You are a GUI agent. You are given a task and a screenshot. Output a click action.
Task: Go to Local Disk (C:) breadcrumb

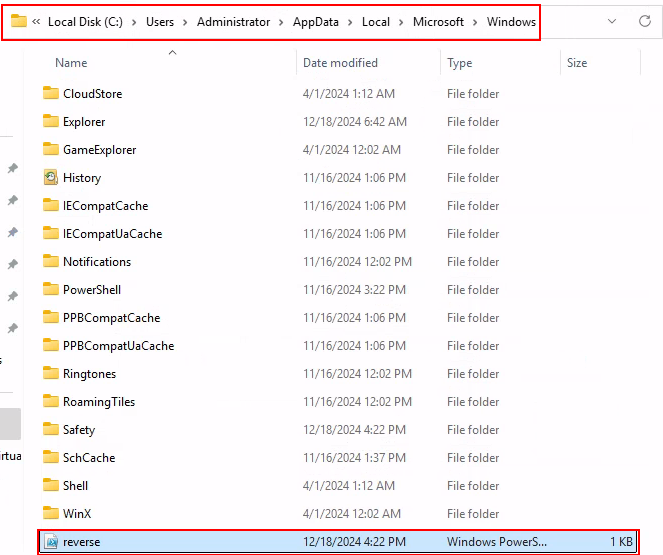(x=85, y=21)
